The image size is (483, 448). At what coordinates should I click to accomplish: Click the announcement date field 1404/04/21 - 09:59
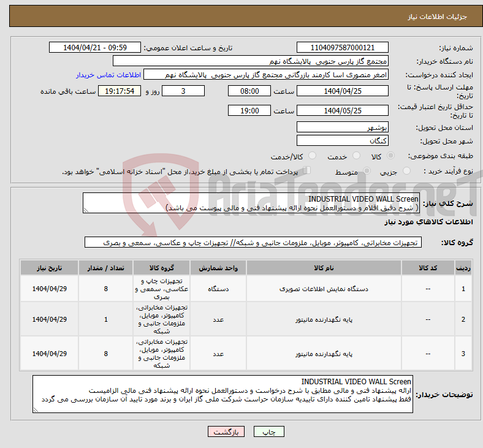click(x=95, y=47)
